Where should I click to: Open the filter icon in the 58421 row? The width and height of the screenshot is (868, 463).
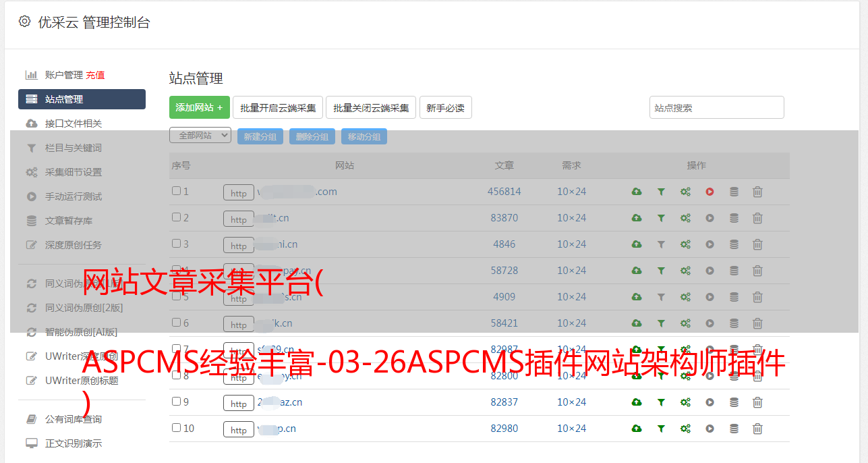661,323
